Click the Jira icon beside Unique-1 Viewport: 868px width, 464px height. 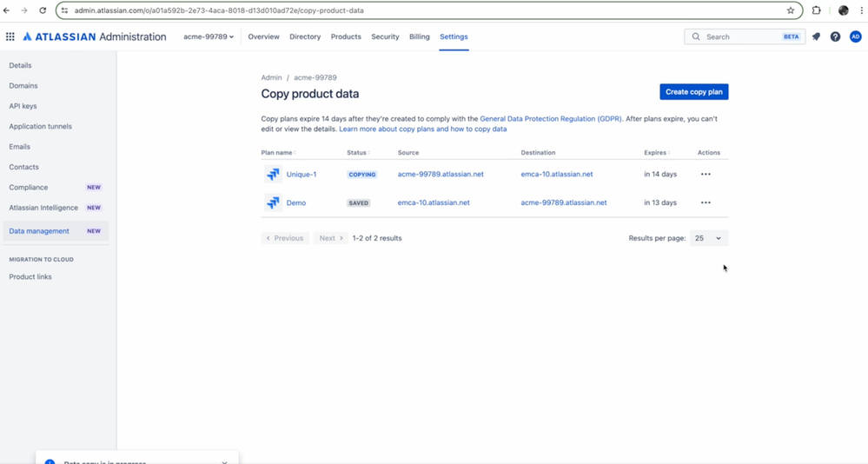(x=273, y=175)
